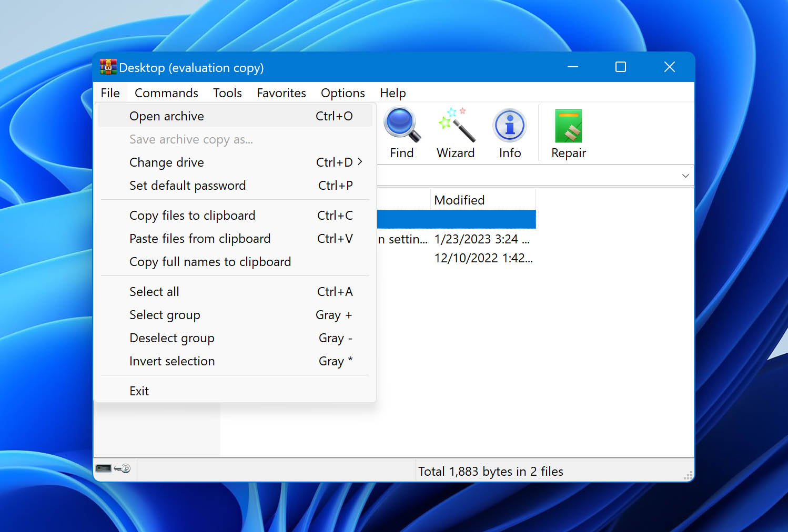This screenshot has width=788, height=532.
Task: Select row modified 12/10/2022 1:42
Action: 456,258
